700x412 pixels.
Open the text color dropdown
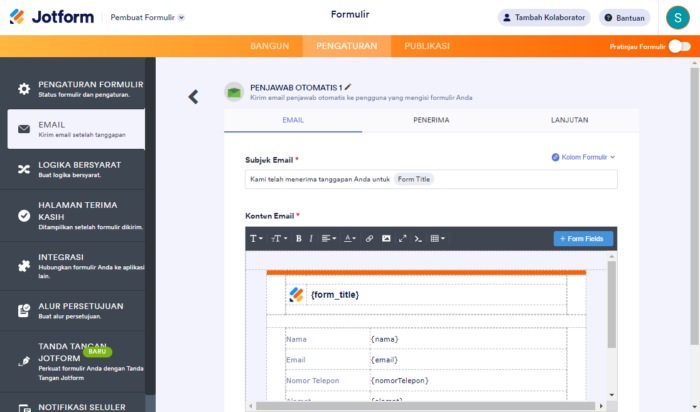(x=350, y=238)
